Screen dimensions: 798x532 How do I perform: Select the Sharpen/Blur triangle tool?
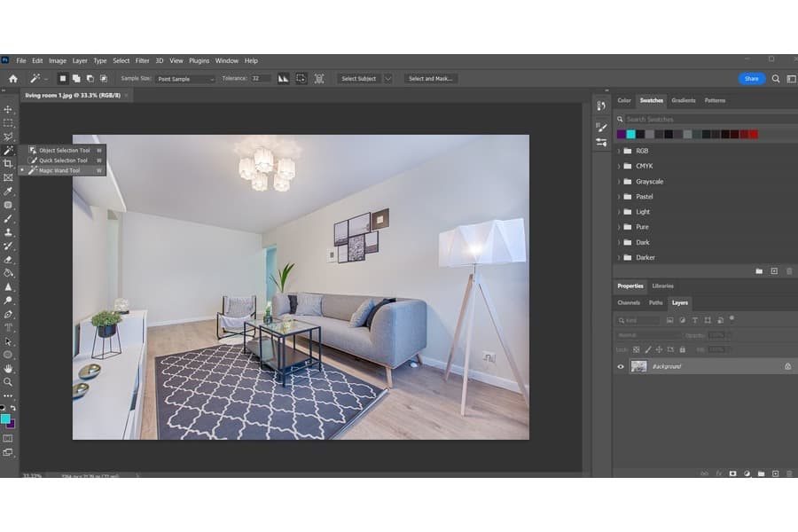coord(8,287)
